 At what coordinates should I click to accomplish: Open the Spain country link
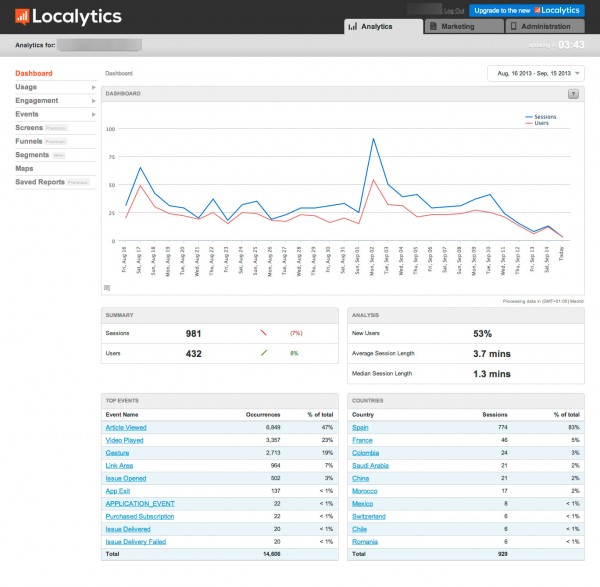point(360,427)
